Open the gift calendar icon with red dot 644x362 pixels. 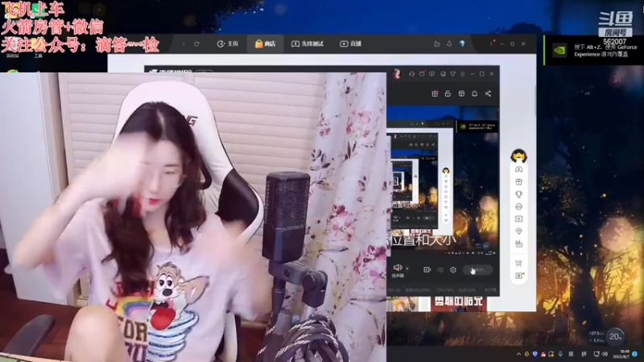[435, 93]
